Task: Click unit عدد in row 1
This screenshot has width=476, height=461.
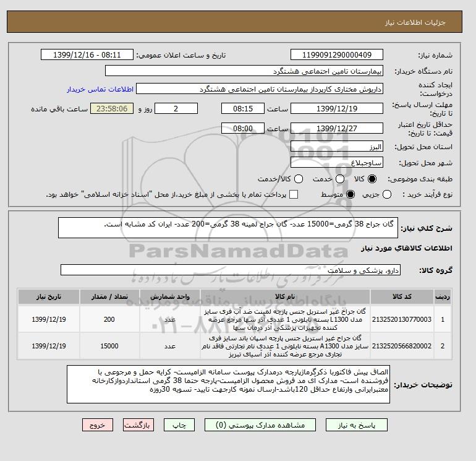Action: tap(170, 319)
